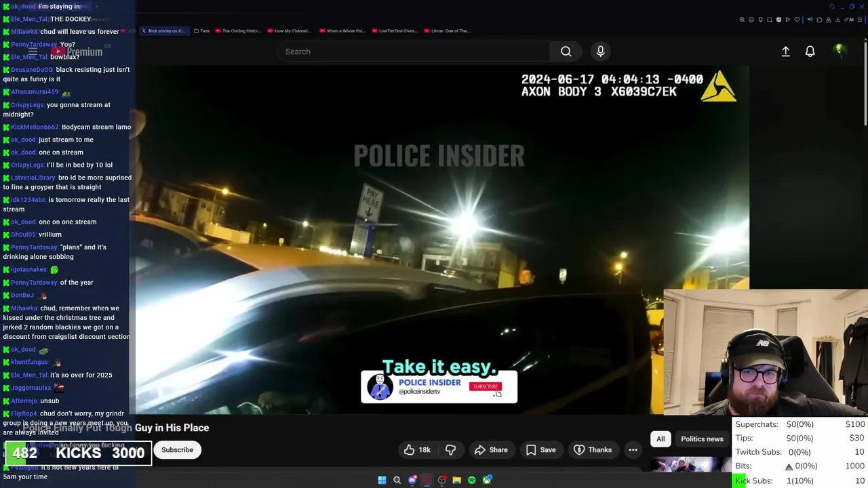The height and width of the screenshot is (488, 868).
Task: Open How My Channel... bookmark
Action: (x=289, y=30)
